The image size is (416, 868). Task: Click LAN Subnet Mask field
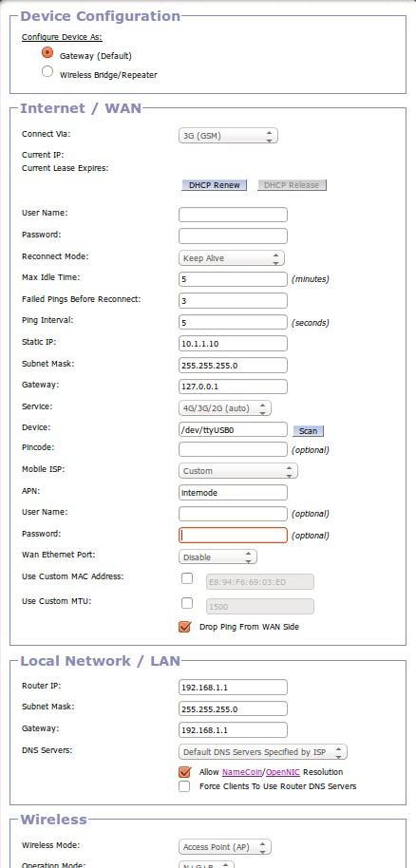click(233, 708)
